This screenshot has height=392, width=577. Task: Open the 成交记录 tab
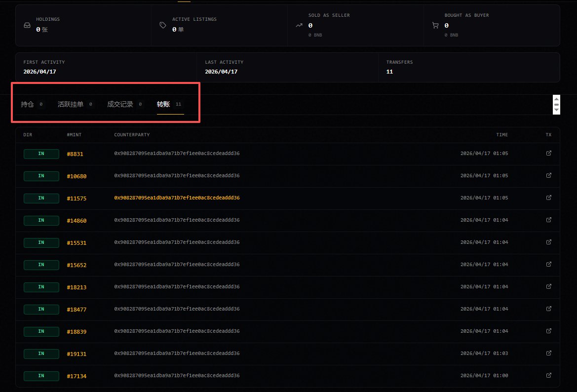pos(124,104)
